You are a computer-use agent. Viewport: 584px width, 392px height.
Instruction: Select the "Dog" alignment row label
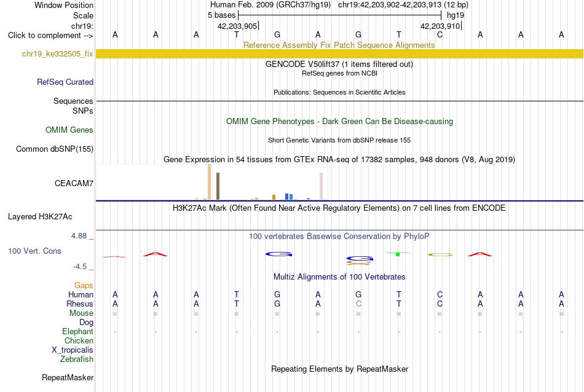pos(86,323)
